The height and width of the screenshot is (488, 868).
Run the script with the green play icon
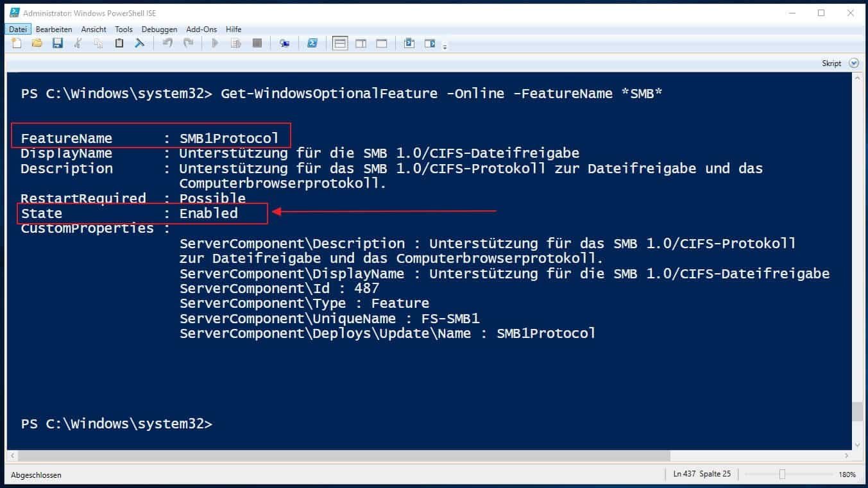point(215,44)
